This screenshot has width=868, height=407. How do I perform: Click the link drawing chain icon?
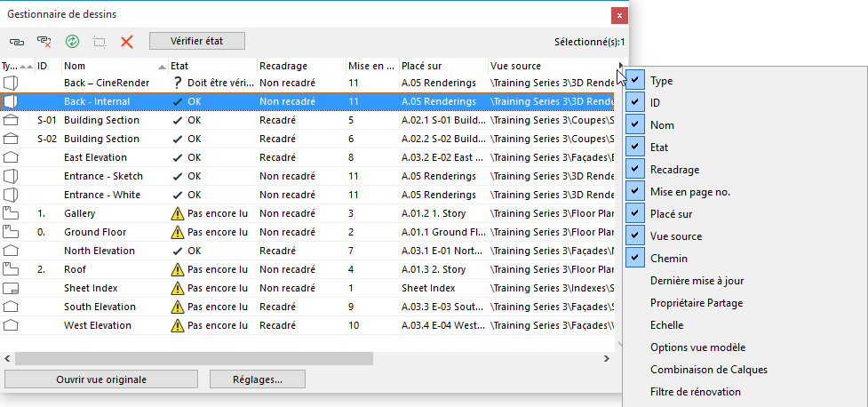17,42
